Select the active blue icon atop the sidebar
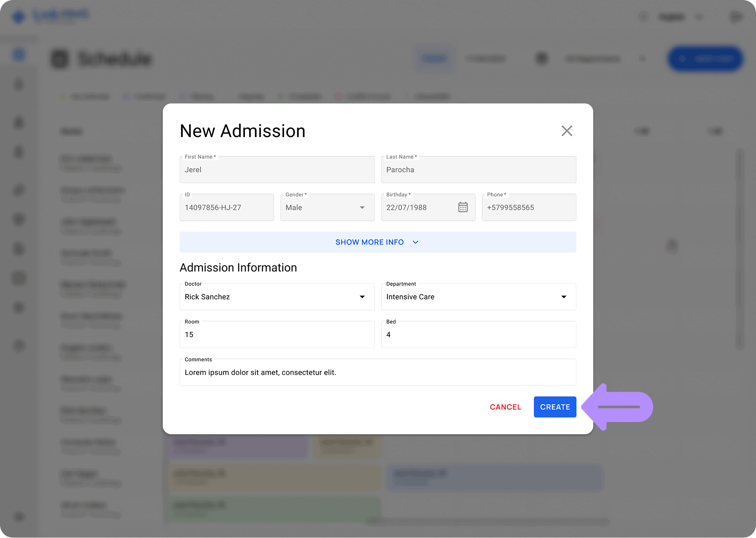The width and height of the screenshot is (756, 538). click(18, 54)
